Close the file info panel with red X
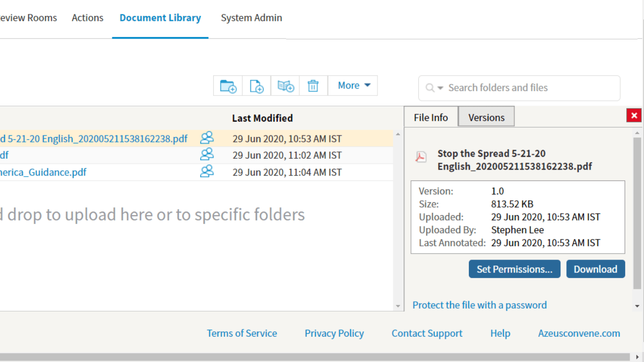The image size is (644, 362). tap(634, 116)
